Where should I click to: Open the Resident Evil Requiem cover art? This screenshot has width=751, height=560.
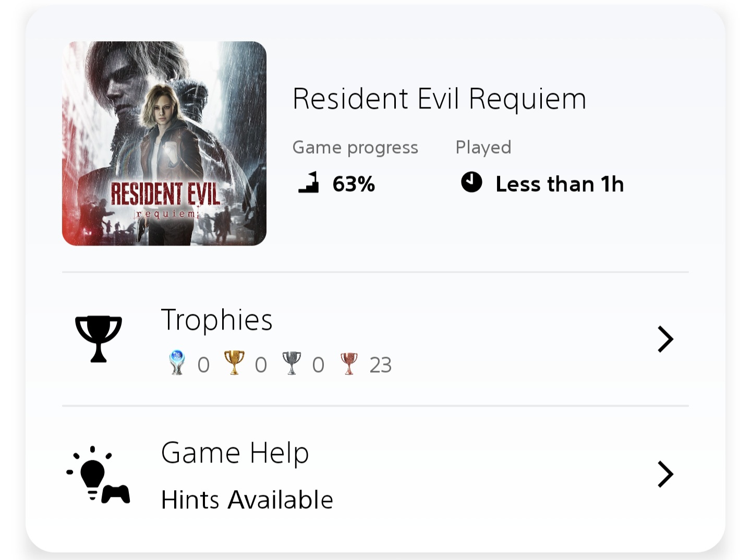click(164, 143)
